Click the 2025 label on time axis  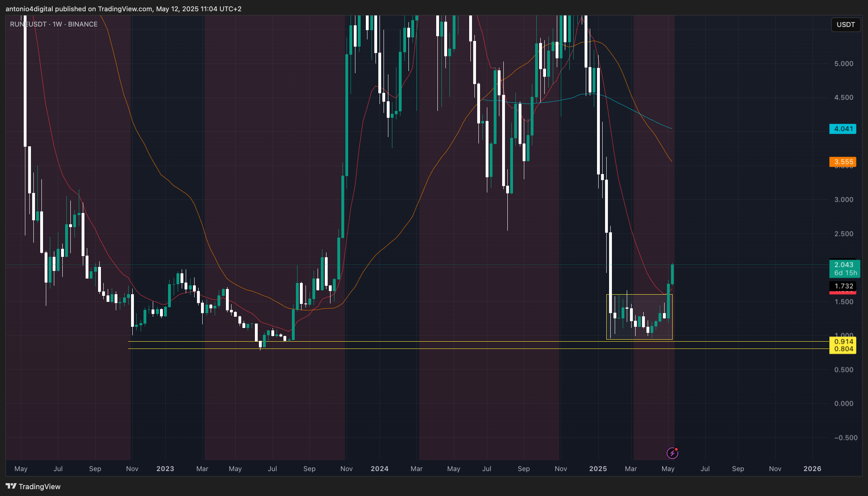point(598,469)
